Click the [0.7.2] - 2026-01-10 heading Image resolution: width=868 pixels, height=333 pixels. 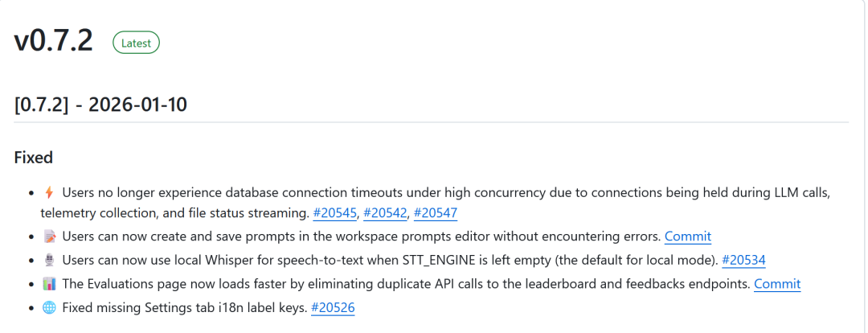(x=100, y=104)
